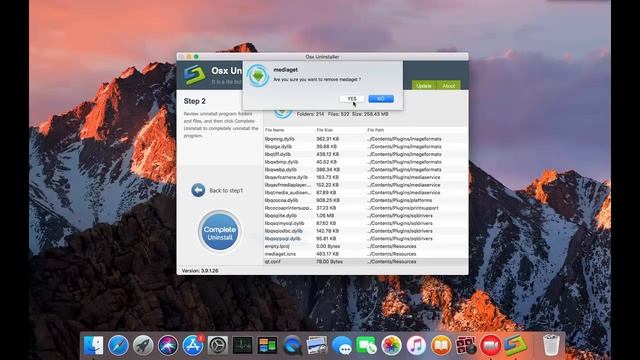Viewport: 640px width, 360px height.
Task: Open Activity Monitor from the Dock
Action: tap(242, 345)
